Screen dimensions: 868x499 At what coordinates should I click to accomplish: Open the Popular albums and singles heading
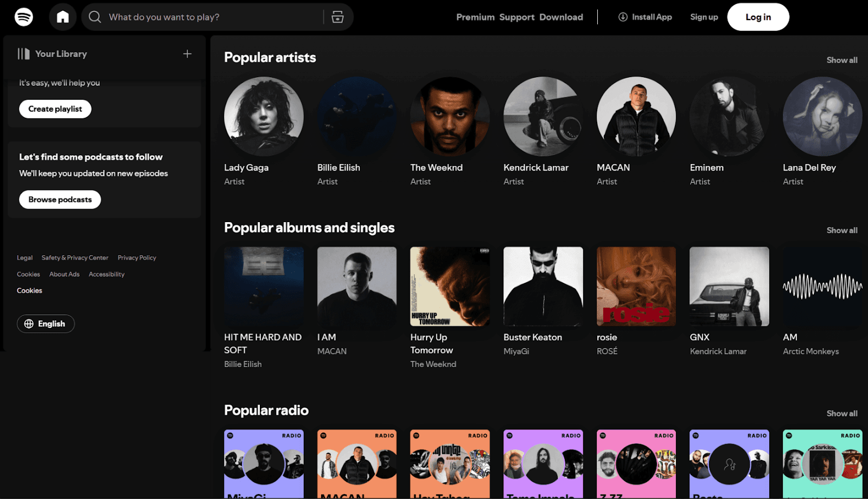coord(309,228)
